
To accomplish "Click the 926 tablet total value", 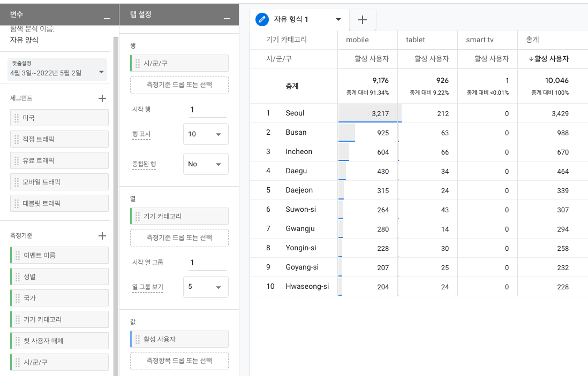I will click(x=442, y=81).
